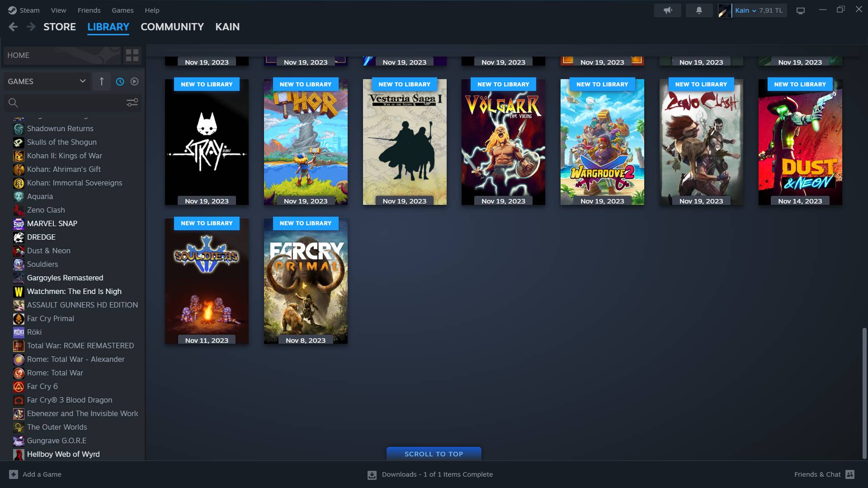Select ASSAULT GUNNERS HD EDITION entry
The height and width of the screenshot is (488, 868).
[82, 305]
